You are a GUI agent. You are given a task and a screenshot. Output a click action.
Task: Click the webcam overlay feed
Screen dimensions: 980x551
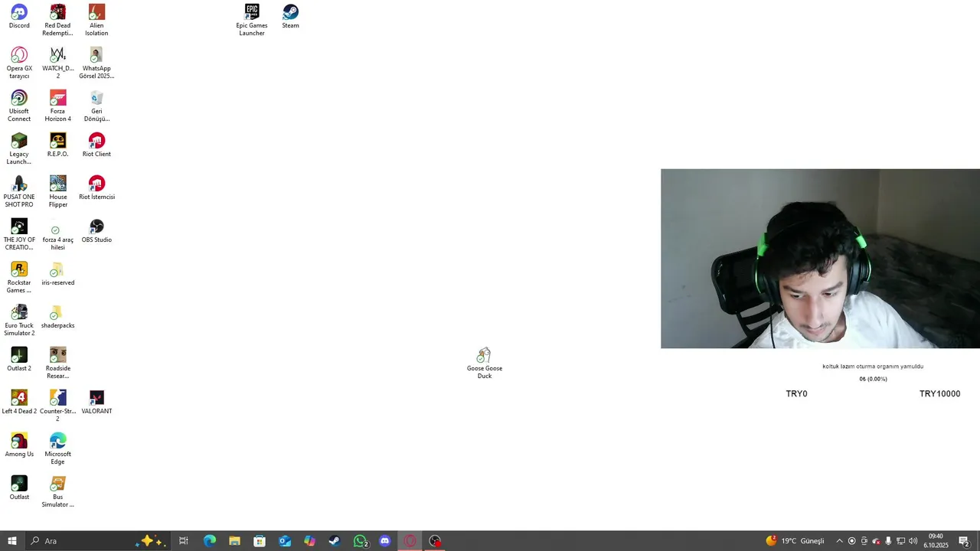pos(820,259)
